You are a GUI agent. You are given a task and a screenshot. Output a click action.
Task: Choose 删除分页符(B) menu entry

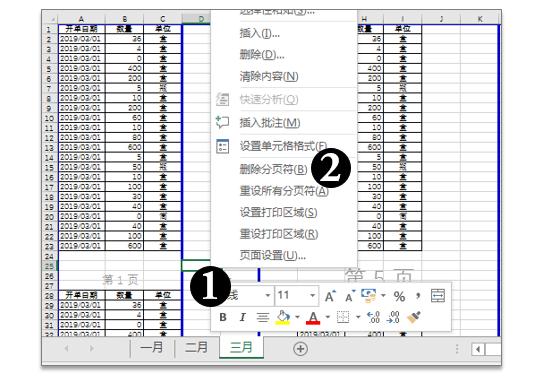[x=284, y=169]
